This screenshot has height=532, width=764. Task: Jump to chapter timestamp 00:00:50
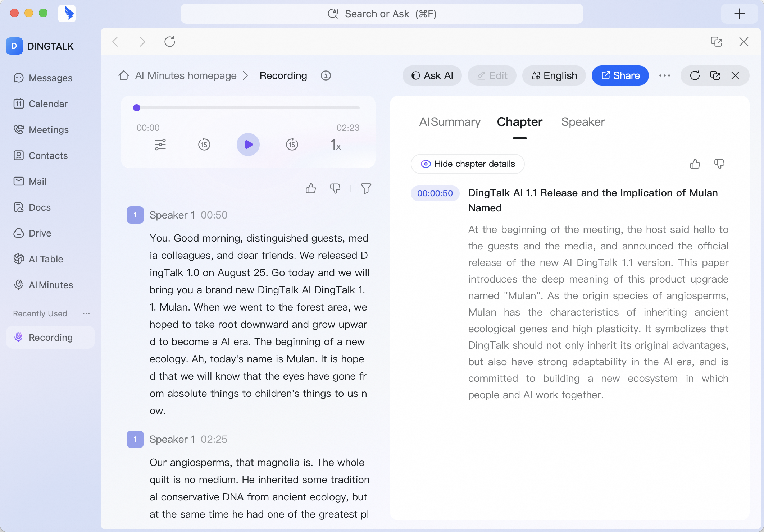click(435, 193)
